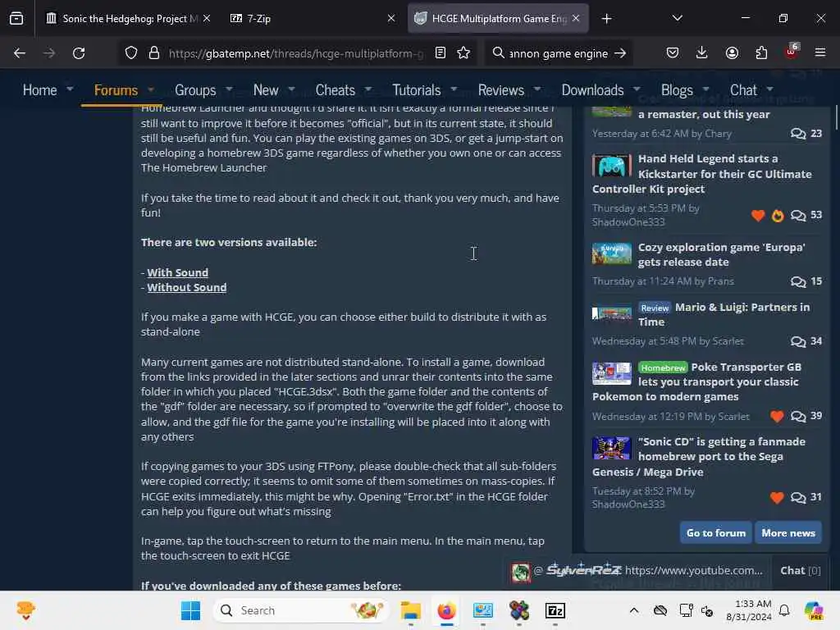Open the Chat nav menu item
The height and width of the screenshot is (630, 840).
coord(743,90)
